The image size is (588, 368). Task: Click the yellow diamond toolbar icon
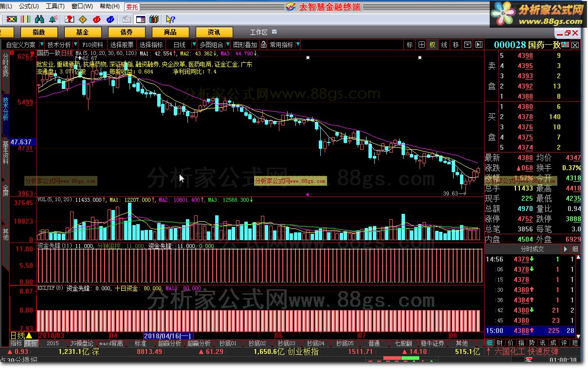tap(83, 19)
